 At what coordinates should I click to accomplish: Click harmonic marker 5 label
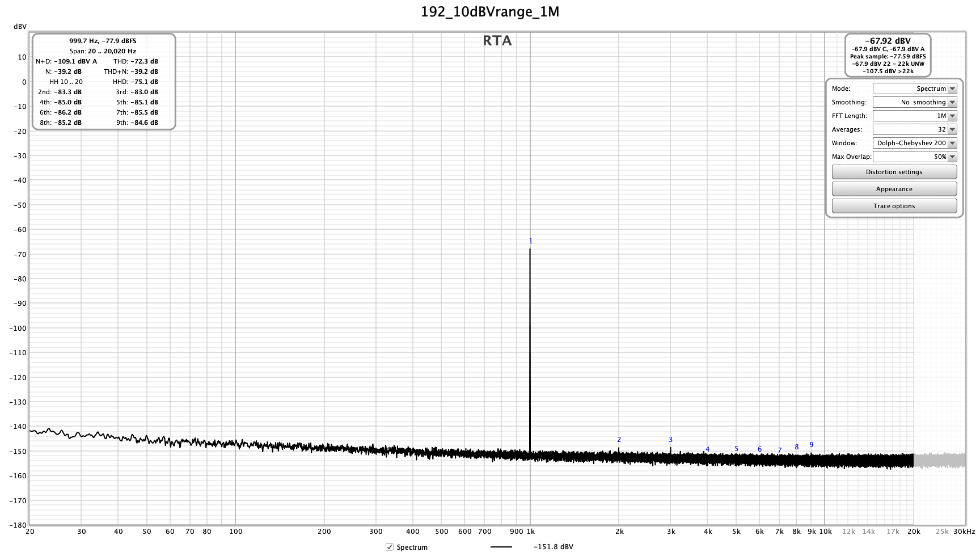tap(736, 449)
